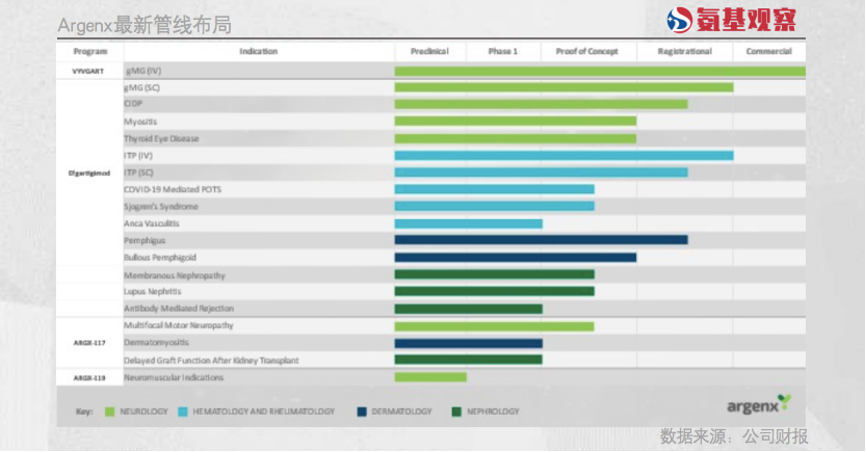Click the Antibody Mediated Rejection indication text
The image size is (866, 452).
tap(179, 309)
